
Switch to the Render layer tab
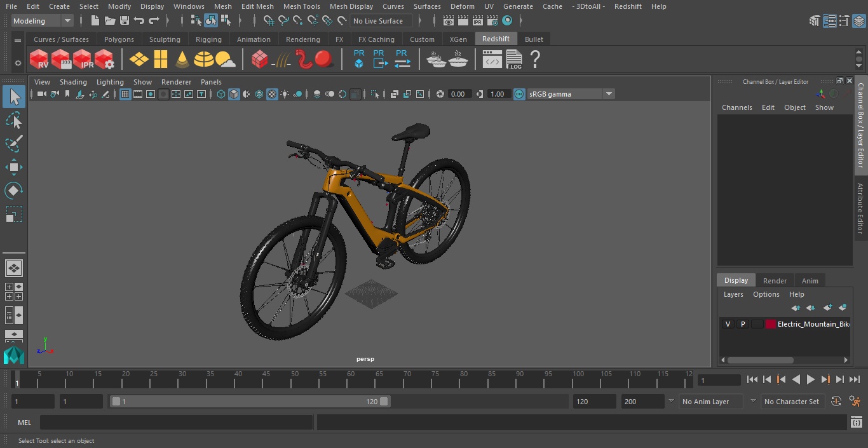tap(775, 280)
